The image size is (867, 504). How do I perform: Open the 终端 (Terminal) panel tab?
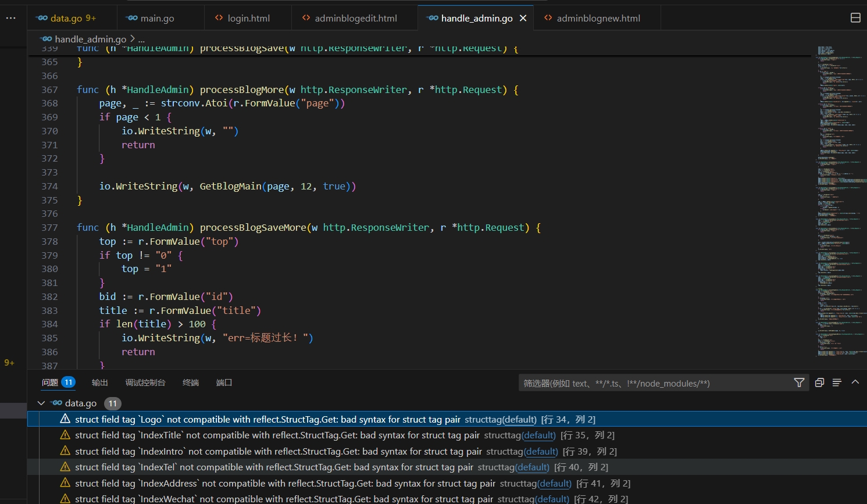pos(191,383)
